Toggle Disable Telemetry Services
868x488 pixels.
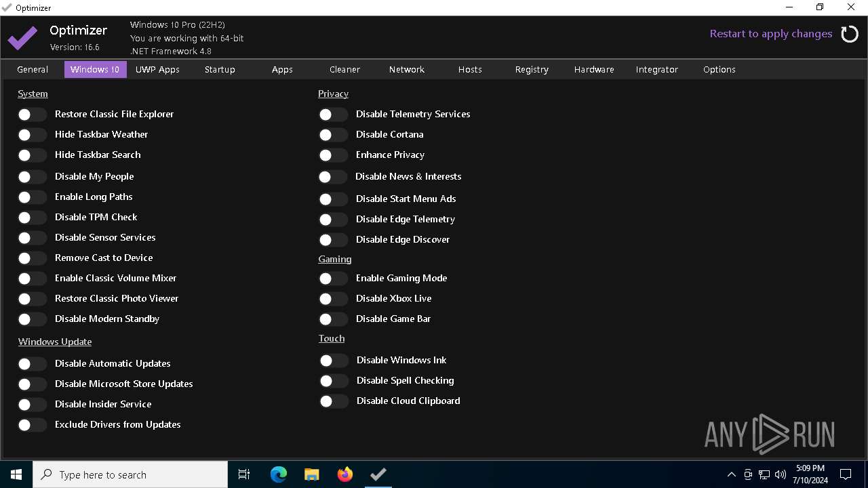pyautogui.click(x=333, y=115)
